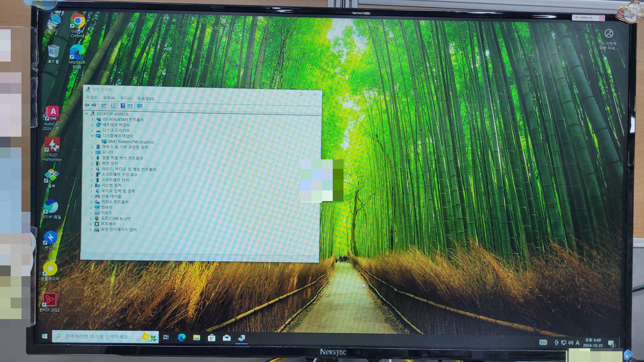Viewport: 644px width, 362px height.
Task: Open the 보기(V) menu
Action: (x=126, y=98)
